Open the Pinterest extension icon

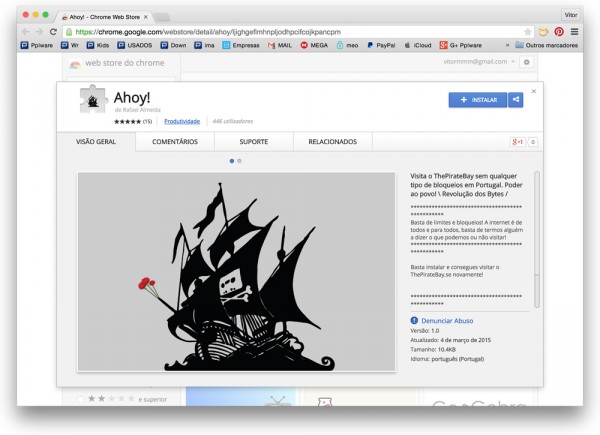pos(559,32)
